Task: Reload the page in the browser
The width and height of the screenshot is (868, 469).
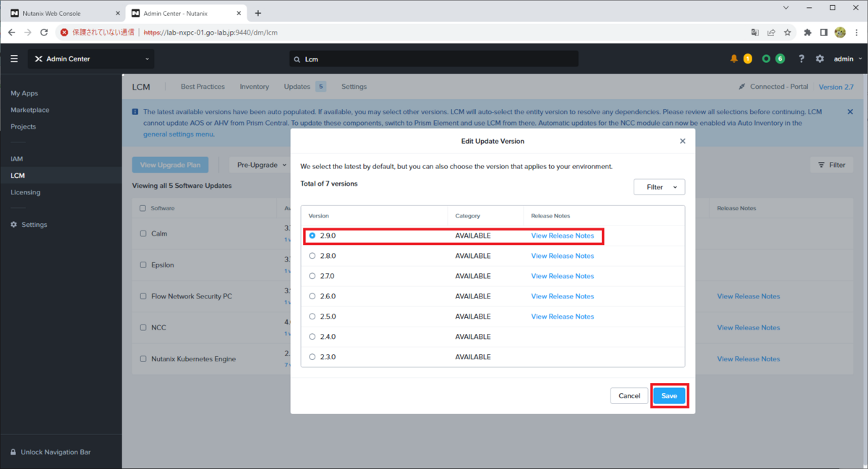Action: [x=44, y=33]
